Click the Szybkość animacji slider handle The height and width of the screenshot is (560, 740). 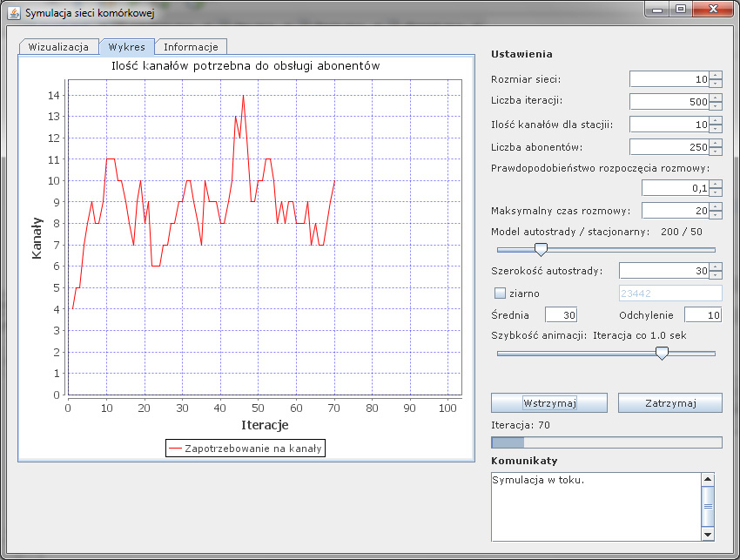pos(662,353)
